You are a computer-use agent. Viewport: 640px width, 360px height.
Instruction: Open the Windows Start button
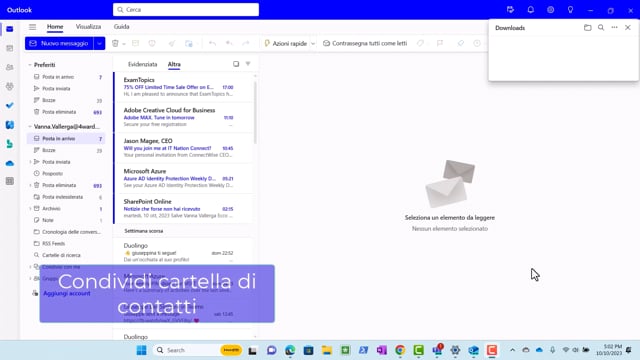coord(141,350)
